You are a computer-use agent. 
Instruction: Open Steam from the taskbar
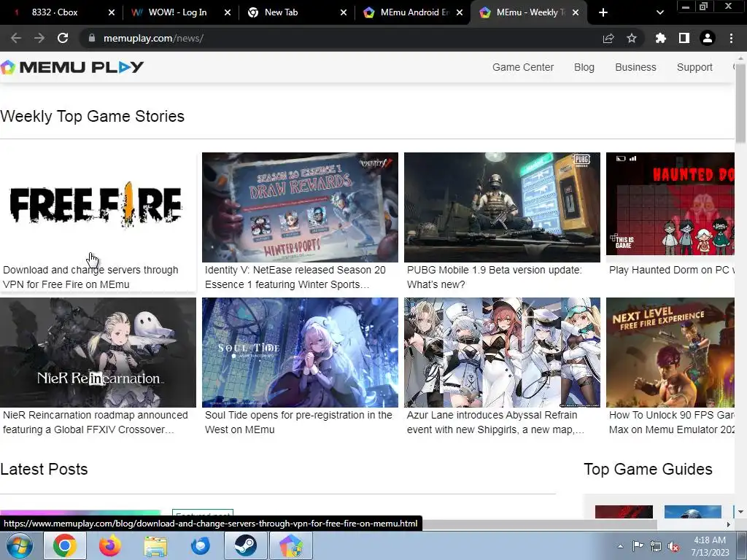pyautogui.click(x=245, y=545)
